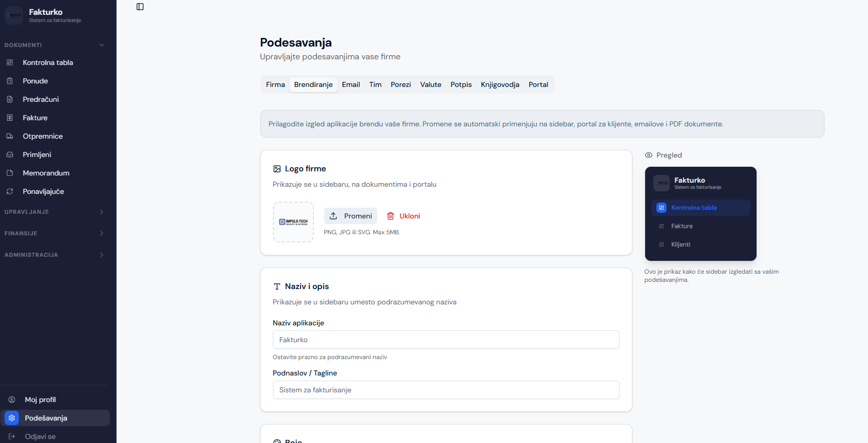The image size is (868, 443).
Task: Click the Odjavi se logout icon
Action: (12, 436)
